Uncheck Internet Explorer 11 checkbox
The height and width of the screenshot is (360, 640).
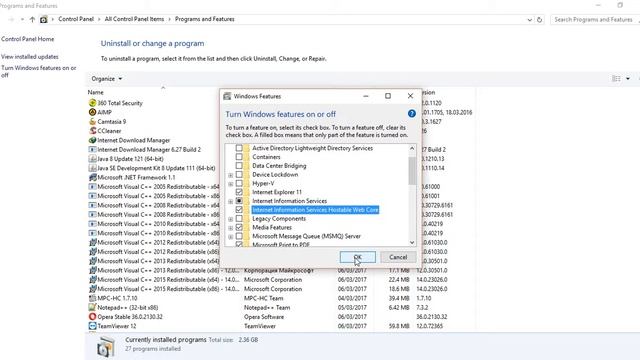coord(239,192)
